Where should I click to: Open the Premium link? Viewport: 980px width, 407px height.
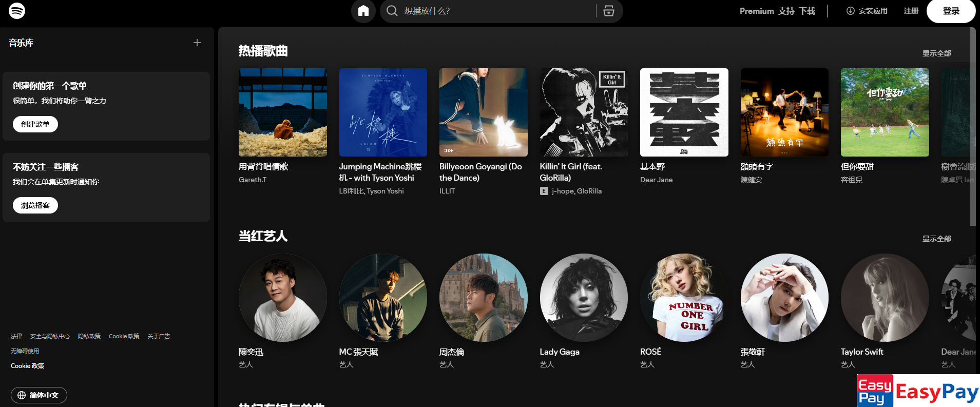point(757,11)
